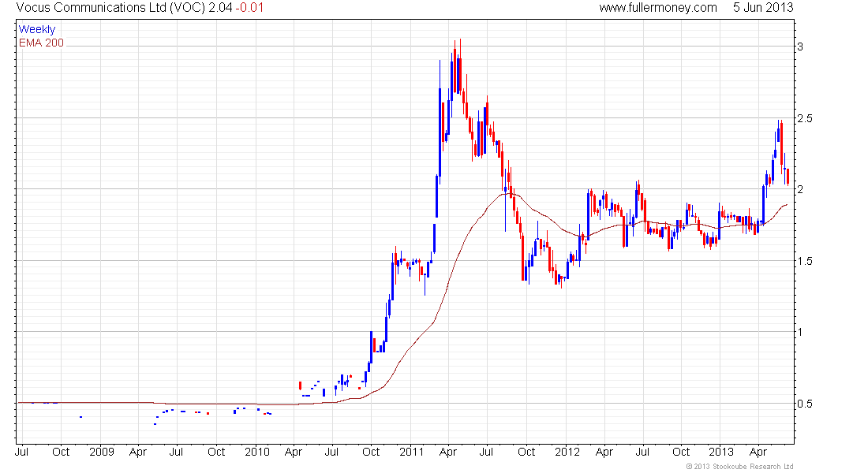Click the blue Weekly legend label
The image size is (868, 473).
click(37, 29)
